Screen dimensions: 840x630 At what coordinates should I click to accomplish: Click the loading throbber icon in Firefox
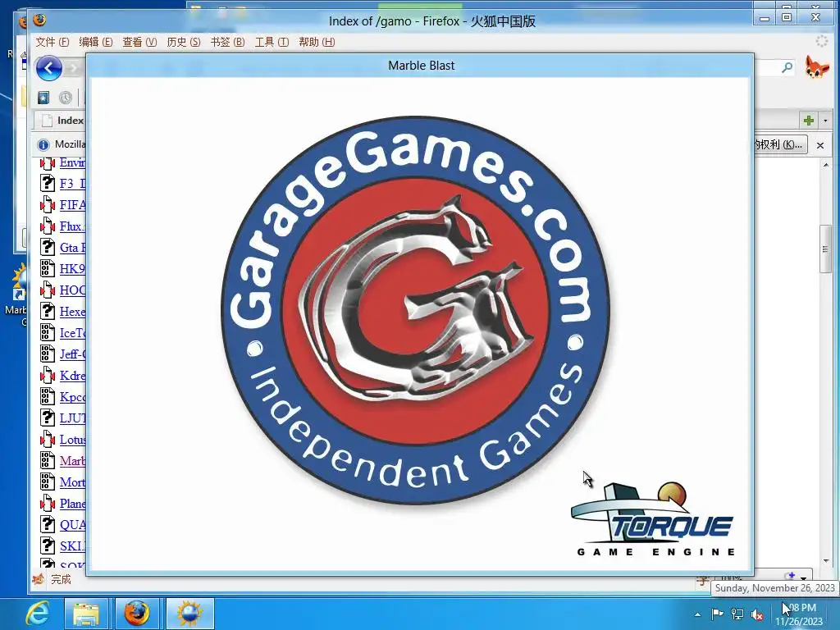[821, 41]
